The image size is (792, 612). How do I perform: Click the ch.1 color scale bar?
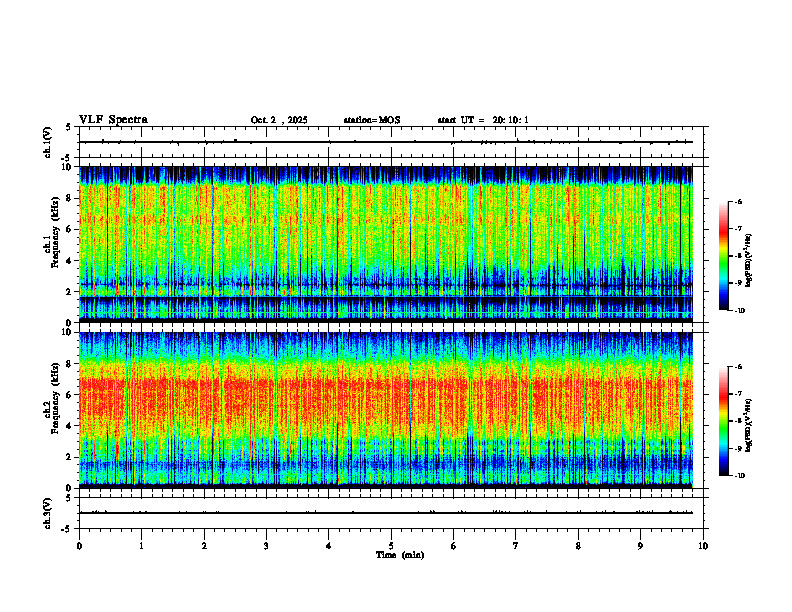coord(724,256)
